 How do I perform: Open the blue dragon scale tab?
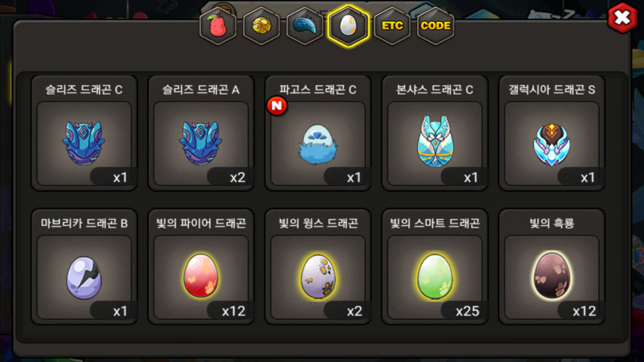pos(305,26)
